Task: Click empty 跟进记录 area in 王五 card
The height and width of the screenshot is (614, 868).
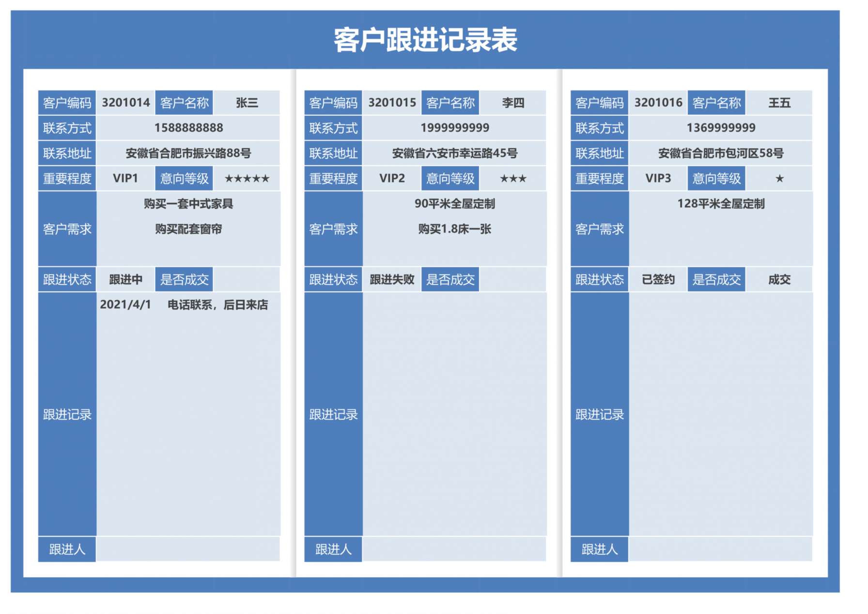Action: click(721, 414)
